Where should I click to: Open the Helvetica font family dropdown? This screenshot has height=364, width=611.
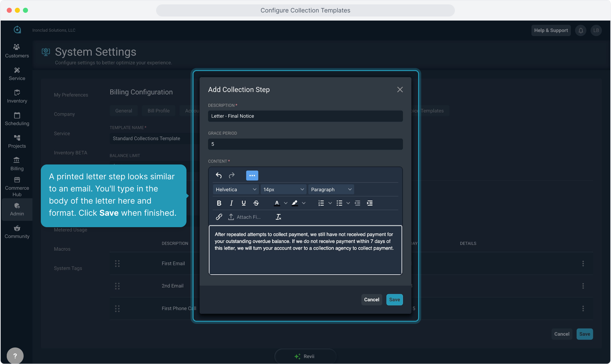(x=236, y=189)
